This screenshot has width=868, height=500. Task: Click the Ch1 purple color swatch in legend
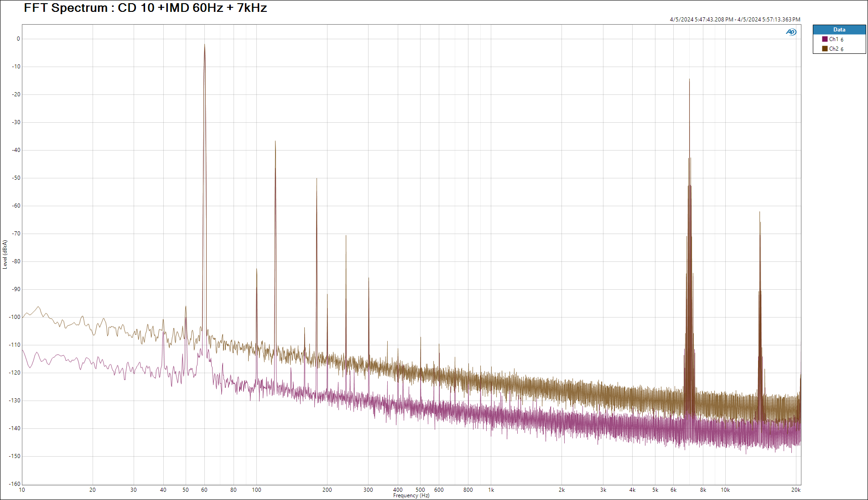[x=825, y=39]
